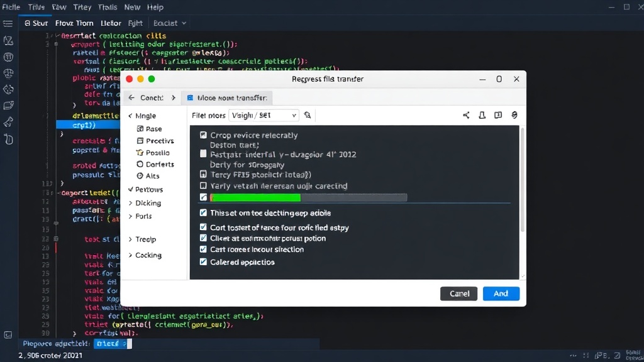The width and height of the screenshot is (644, 362).
Task: Click the dialog list vertical scrollbar
Action: tap(523, 180)
